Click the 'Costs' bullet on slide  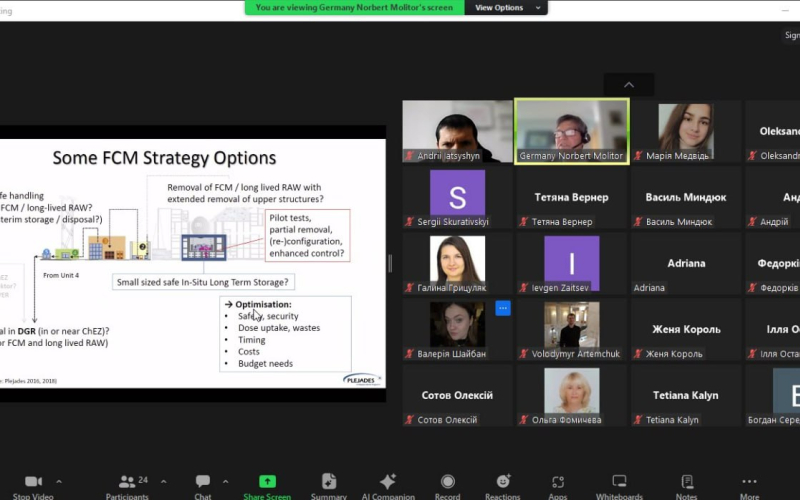(248, 352)
